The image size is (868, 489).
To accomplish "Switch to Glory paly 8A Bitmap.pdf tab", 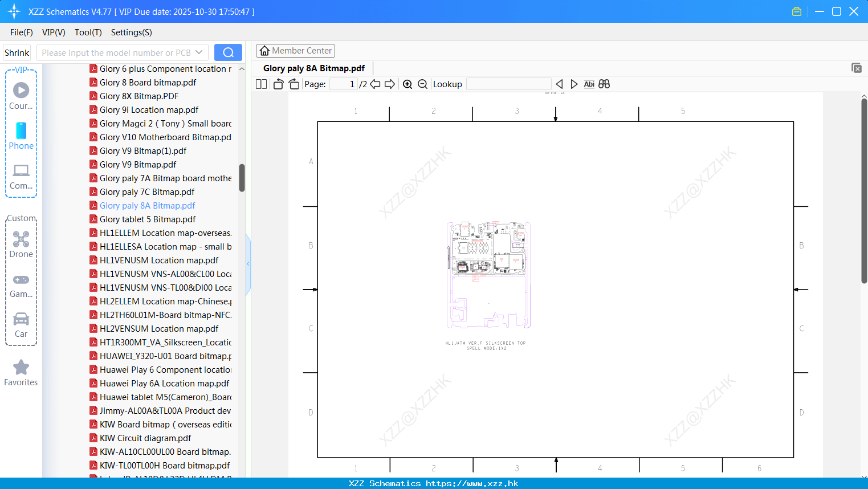I will point(314,68).
